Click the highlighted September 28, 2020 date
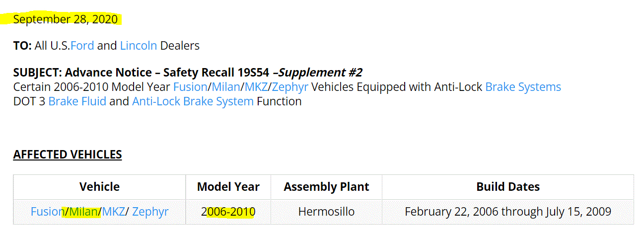Image resolution: width=644 pixels, height=240 pixels. (66, 19)
